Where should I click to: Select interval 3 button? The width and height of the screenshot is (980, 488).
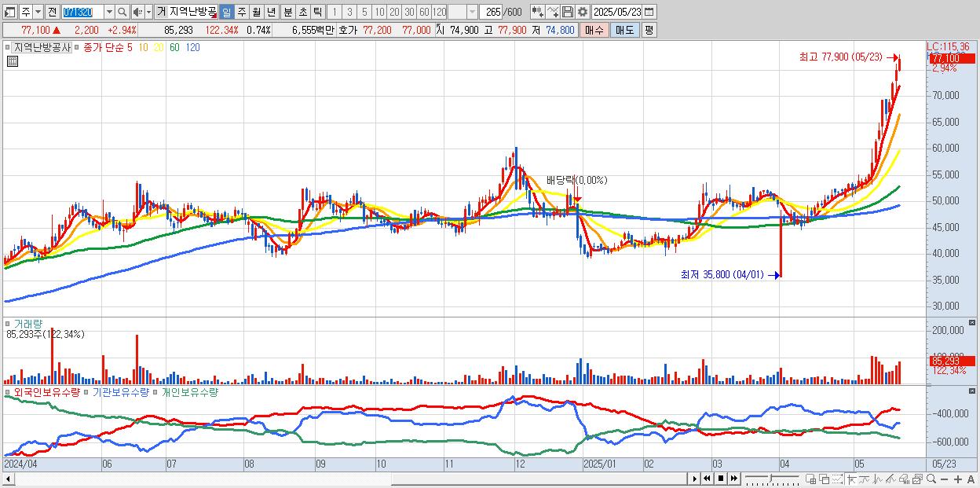[349, 12]
